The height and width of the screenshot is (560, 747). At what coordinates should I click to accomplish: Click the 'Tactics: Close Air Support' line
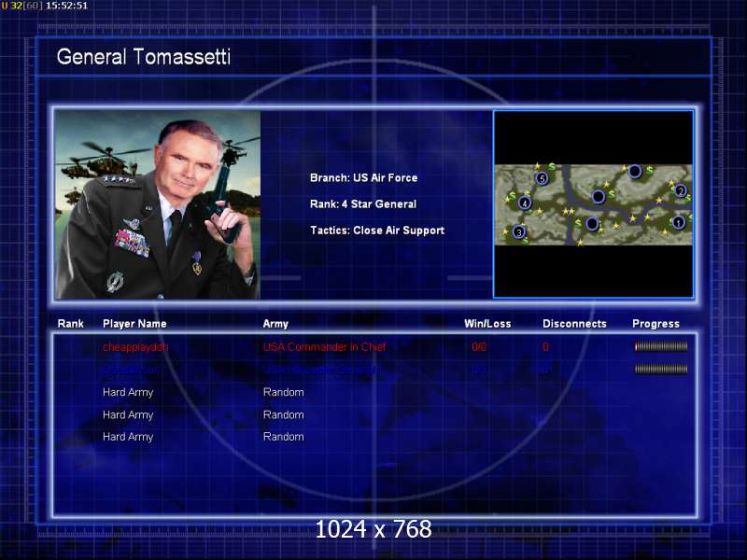click(377, 230)
